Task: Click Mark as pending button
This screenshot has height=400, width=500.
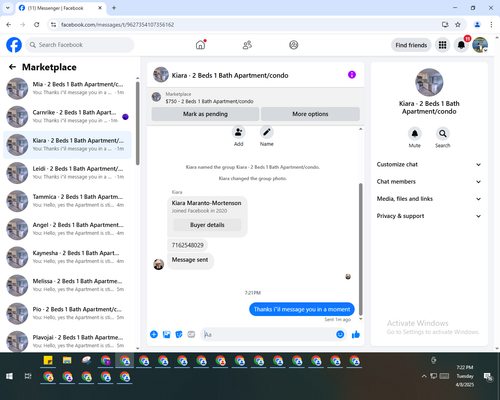Action: tap(205, 114)
